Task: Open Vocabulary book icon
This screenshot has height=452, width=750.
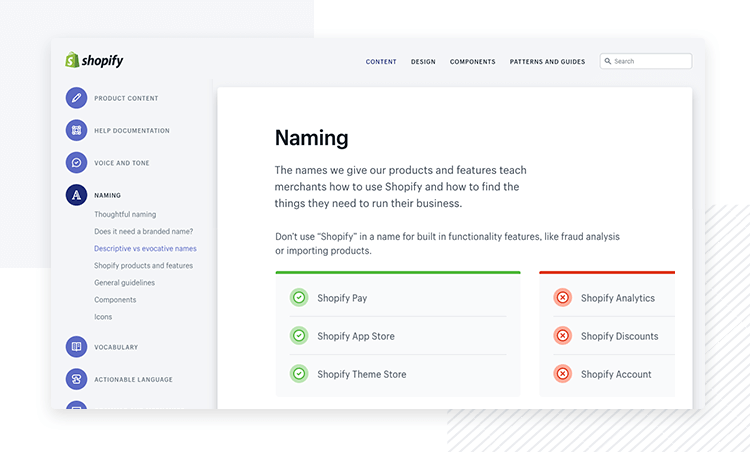Action: tap(76, 347)
